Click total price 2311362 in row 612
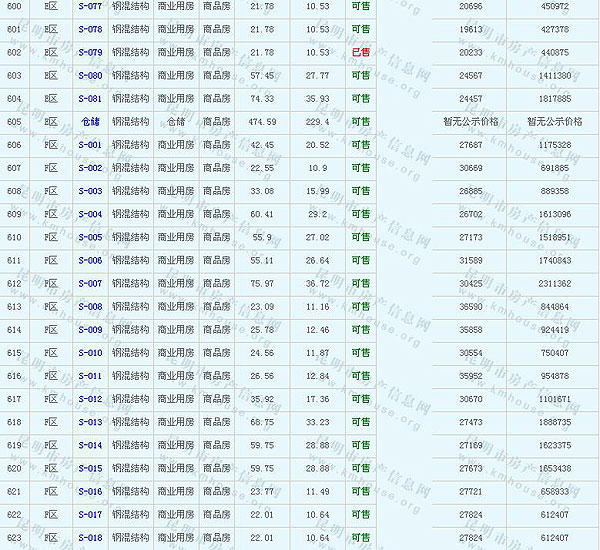 point(555,283)
